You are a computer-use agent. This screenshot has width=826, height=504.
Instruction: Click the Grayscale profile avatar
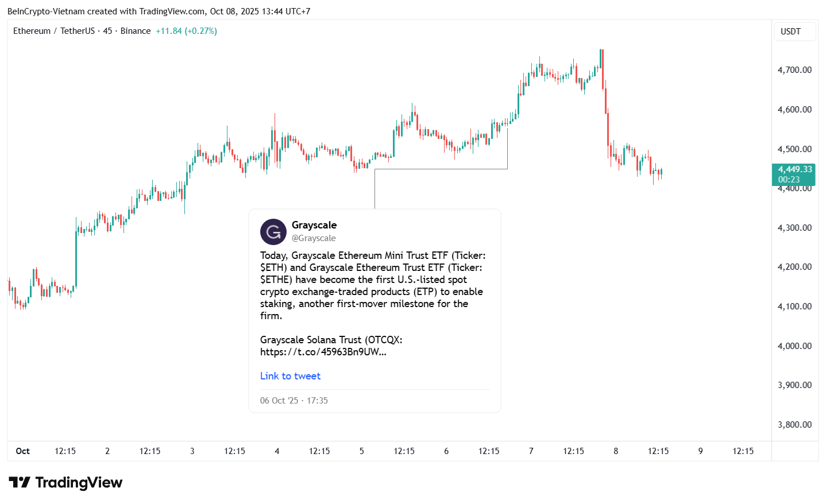(273, 232)
